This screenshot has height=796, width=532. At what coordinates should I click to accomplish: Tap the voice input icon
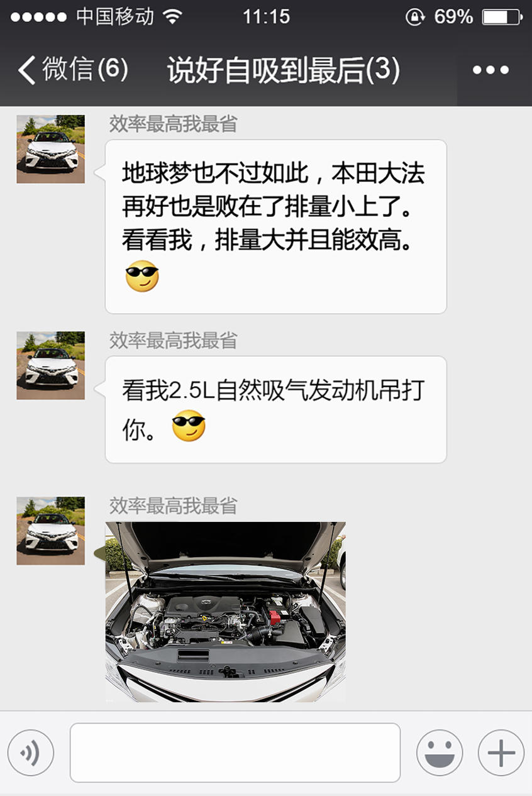pyautogui.click(x=30, y=753)
